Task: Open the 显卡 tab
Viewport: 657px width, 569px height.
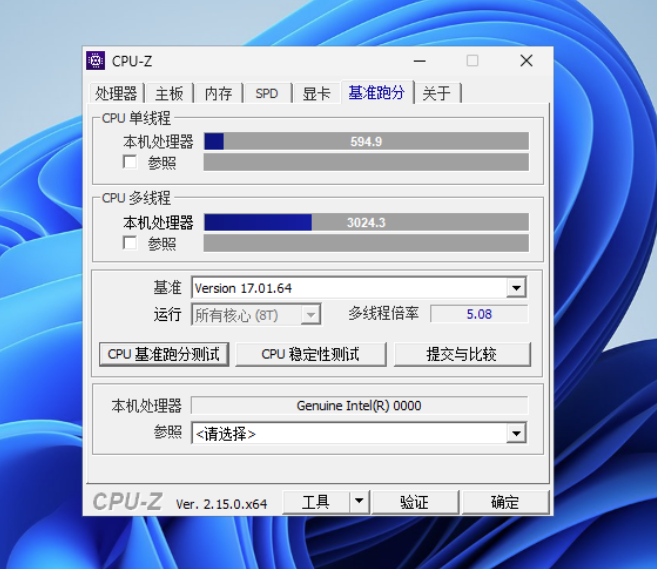Action: pos(317,93)
